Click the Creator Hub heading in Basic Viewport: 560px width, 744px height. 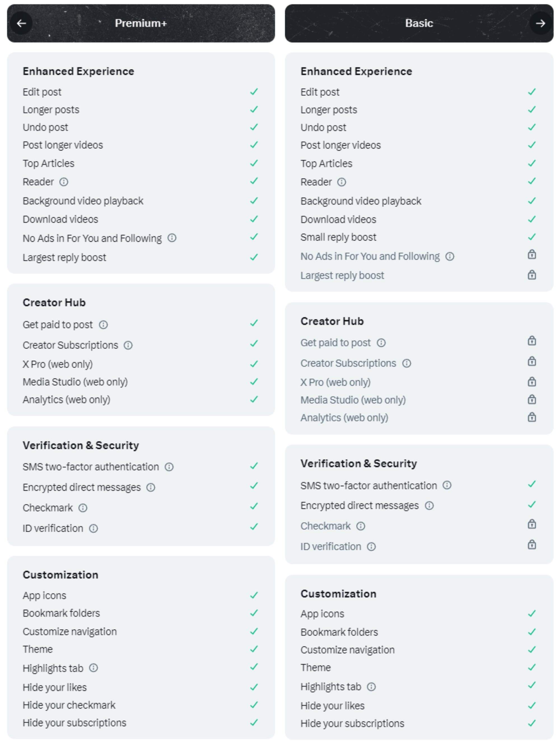coord(332,321)
